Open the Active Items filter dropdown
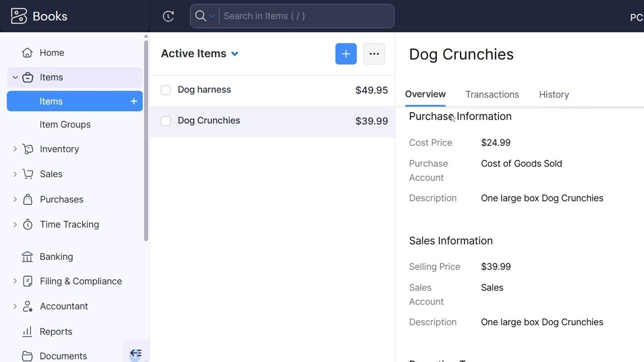The image size is (644, 362). point(235,53)
